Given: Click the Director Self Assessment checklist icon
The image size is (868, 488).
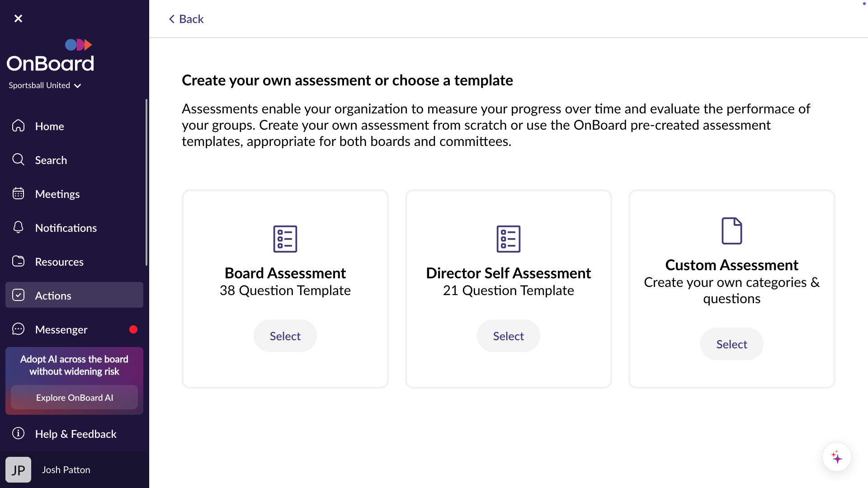Looking at the screenshot, I should pos(509,239).
